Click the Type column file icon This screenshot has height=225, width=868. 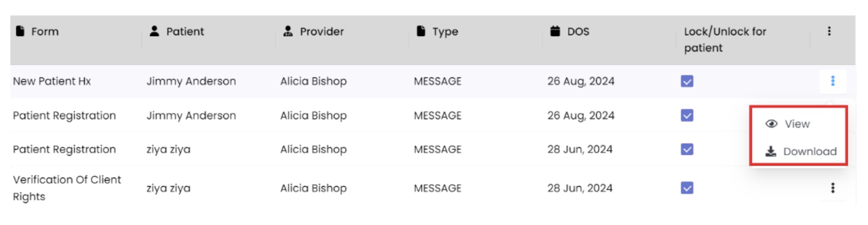click(421, 31)
